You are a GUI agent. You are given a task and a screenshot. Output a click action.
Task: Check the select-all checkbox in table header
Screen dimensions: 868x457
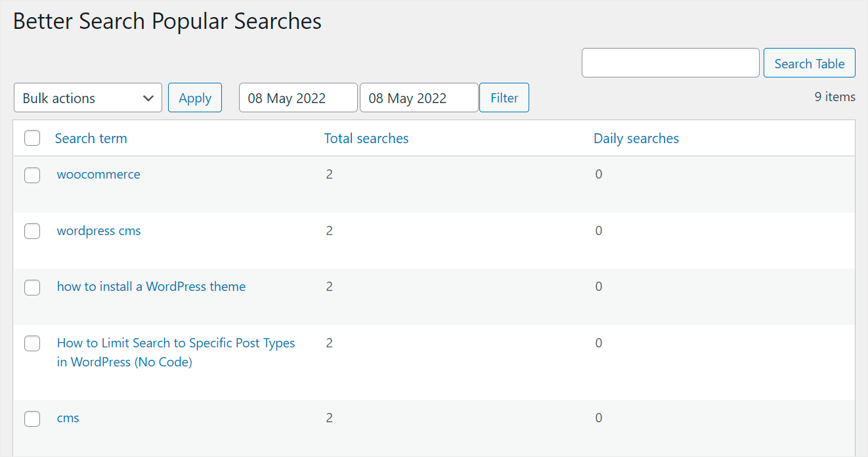(x=32, y=139)
